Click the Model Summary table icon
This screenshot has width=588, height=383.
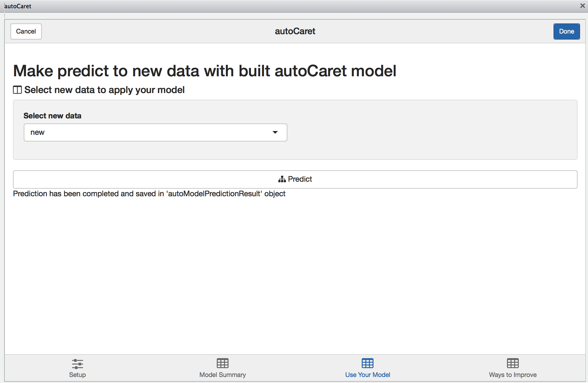(222, 363)
